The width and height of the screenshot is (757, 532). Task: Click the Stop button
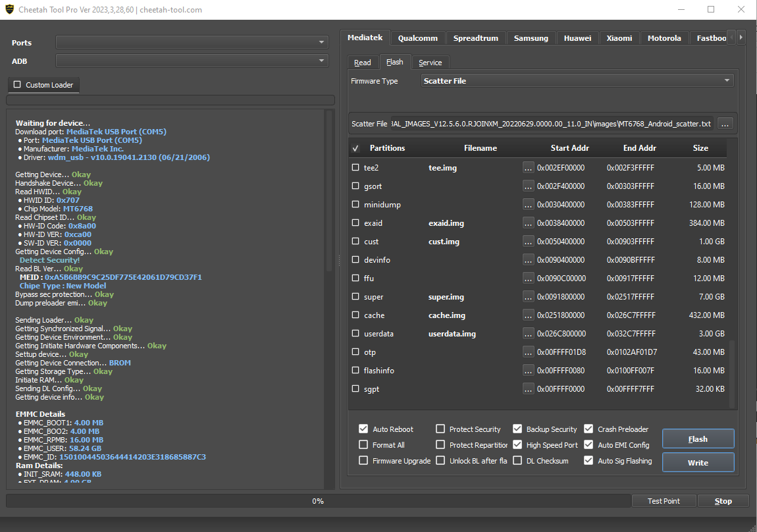click(723, 501)
